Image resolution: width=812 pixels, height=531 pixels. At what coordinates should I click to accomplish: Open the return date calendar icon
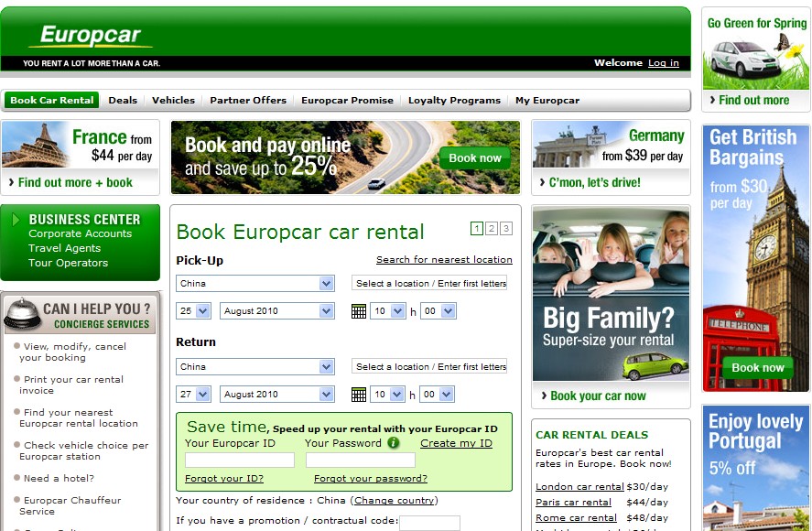pos(359,395)
